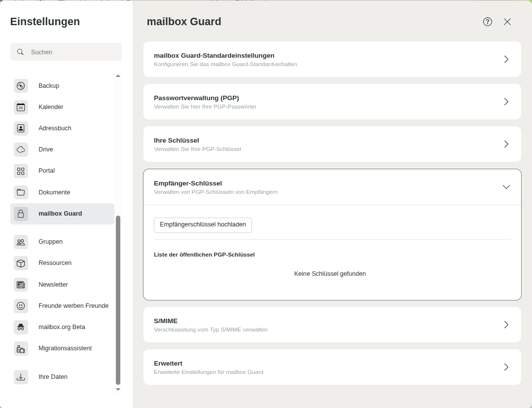This screenshot has height=408, width=532.
Task: Collapse Empfänger-Schlüssel chevron
Action: click(506, 187)
